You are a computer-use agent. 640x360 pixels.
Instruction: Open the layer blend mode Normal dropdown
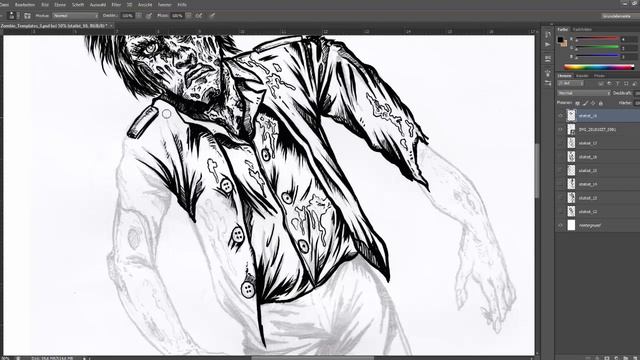click(x=584, y=93)
